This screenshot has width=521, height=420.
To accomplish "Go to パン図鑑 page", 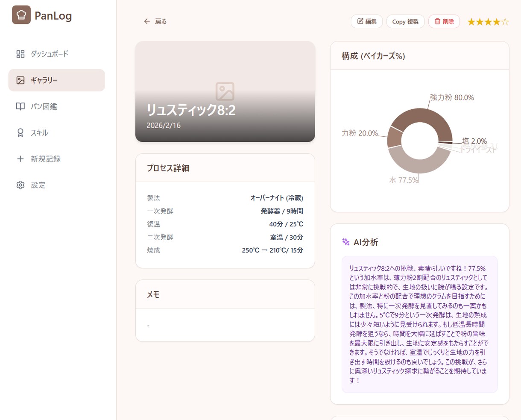I will [x=56, y=106].
